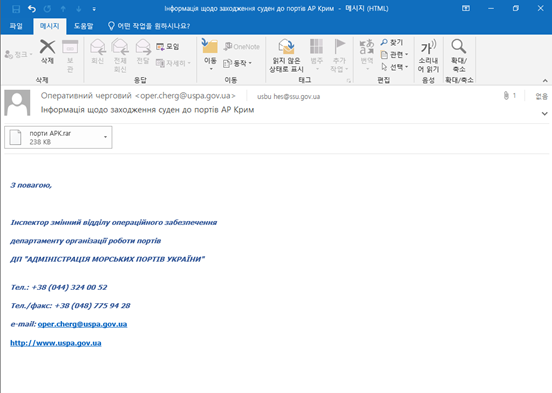552x393 pixels.
Task: Click the ribbon display options button
Action: (466, 8)
